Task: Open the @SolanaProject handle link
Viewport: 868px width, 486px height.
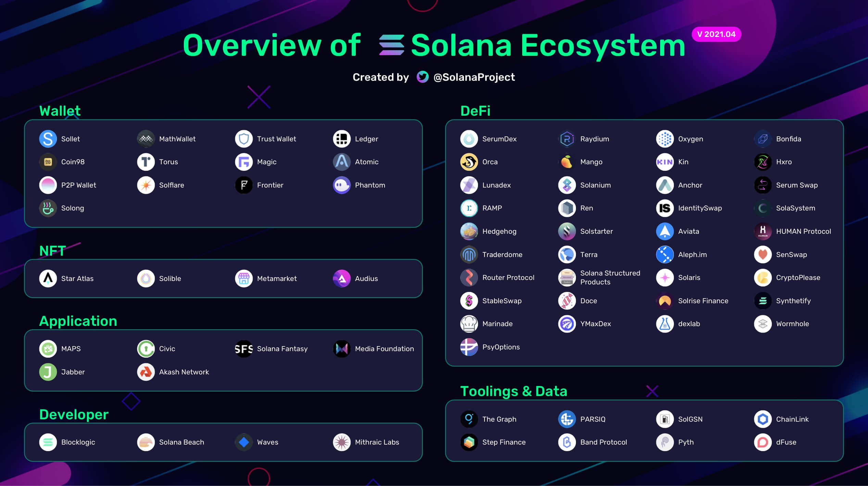Action: coord(474,77)
